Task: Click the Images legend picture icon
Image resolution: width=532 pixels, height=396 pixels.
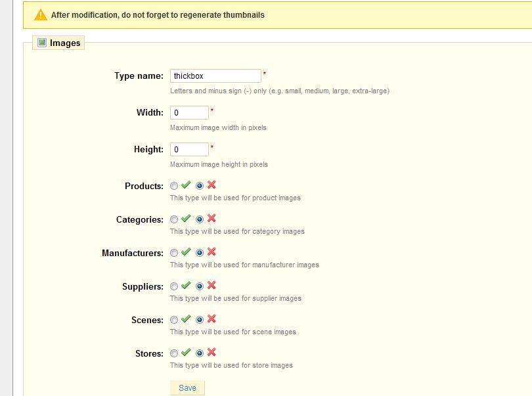Action: coord(42,43)
